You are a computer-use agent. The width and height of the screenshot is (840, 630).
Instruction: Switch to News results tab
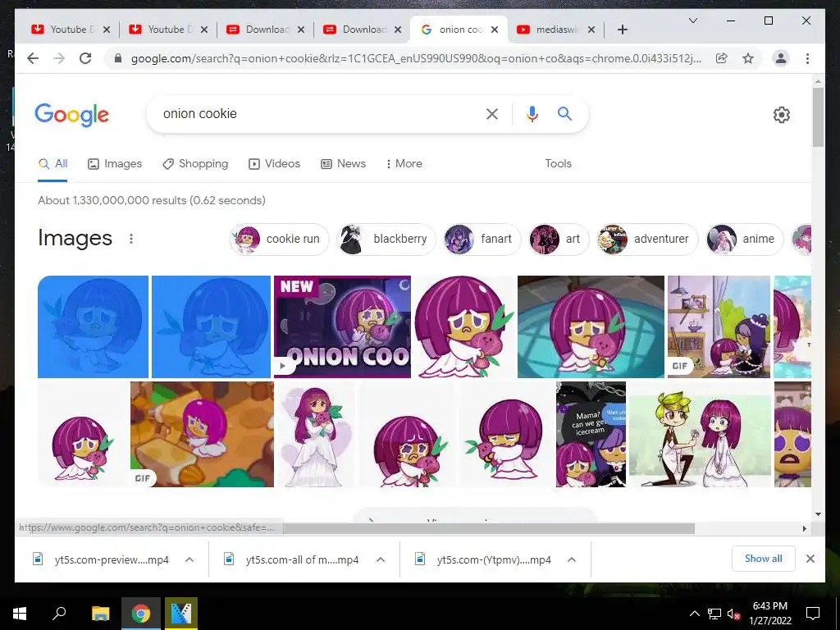(x=343, y=163)
